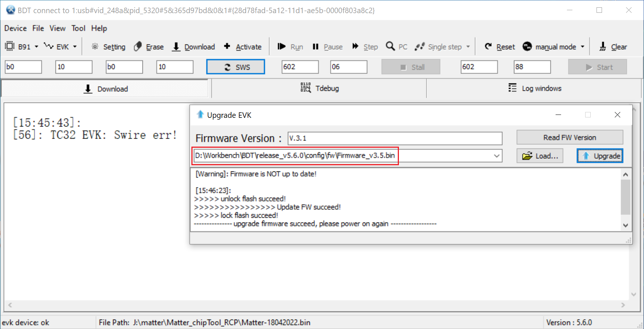Click upgrade log scrollbar up arrow
The height and width of the screenshot is (329, 644).
click(625, 174)
